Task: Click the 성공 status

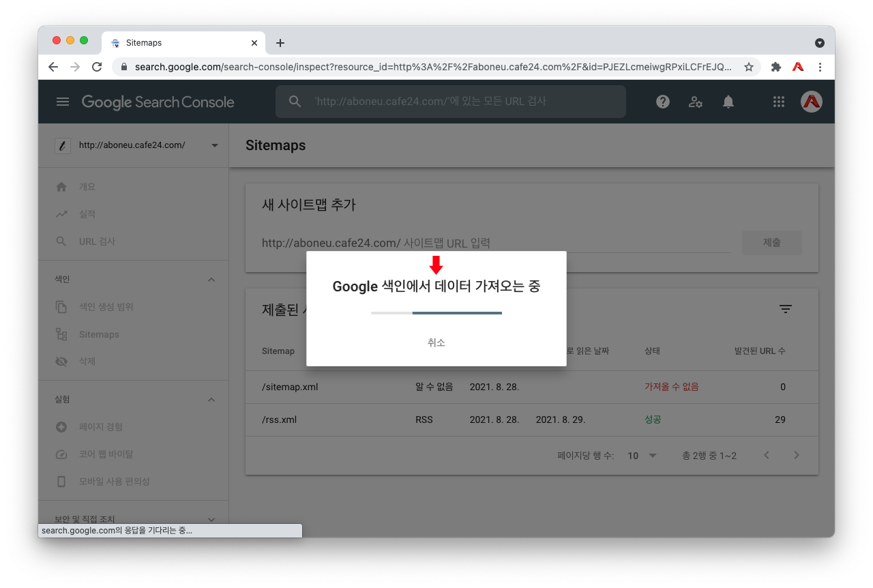Action: coord(653,420)
